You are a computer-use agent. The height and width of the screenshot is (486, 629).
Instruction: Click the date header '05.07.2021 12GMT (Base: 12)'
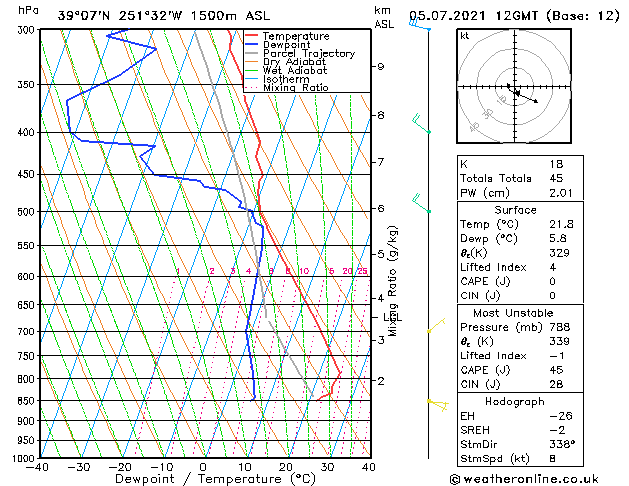point(514,16)
